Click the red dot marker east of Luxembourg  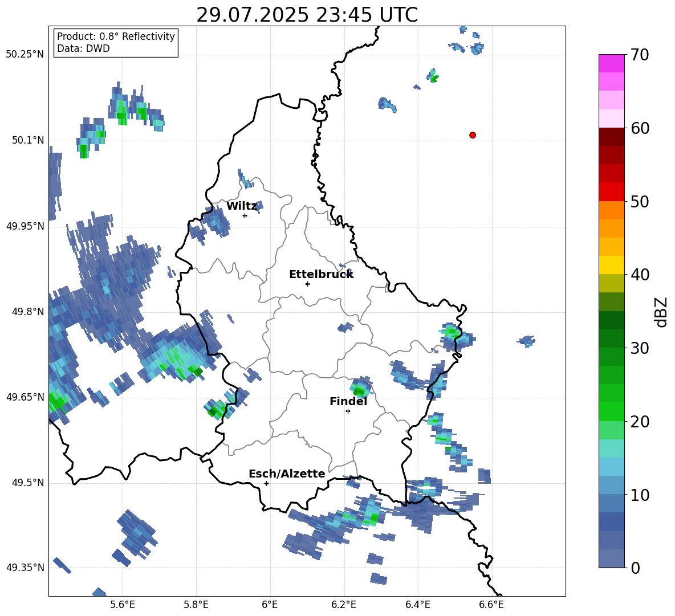(x=472, y=135)
